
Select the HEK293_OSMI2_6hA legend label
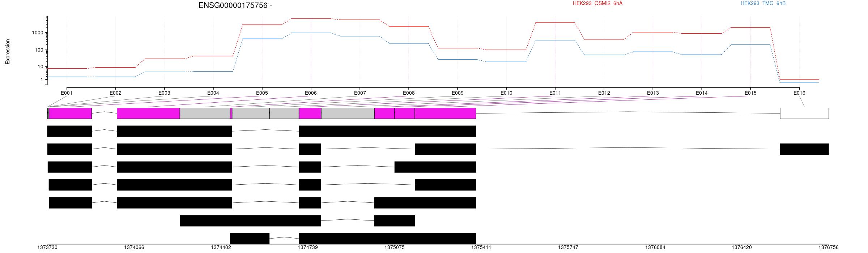[x=597, y=3]
